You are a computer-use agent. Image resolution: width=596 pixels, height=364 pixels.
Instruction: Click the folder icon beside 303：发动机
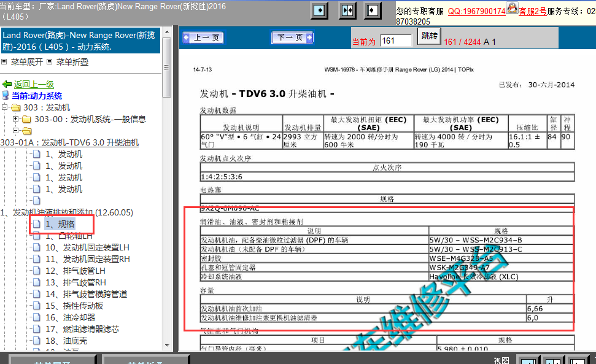click(x=15, y=108)
